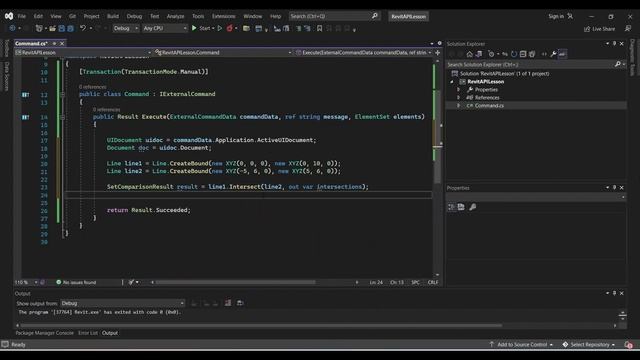The height and width of the screenshot is (360, 640).
Task: Collapse the Execute method outlining toggle
Action: [62, 117]
